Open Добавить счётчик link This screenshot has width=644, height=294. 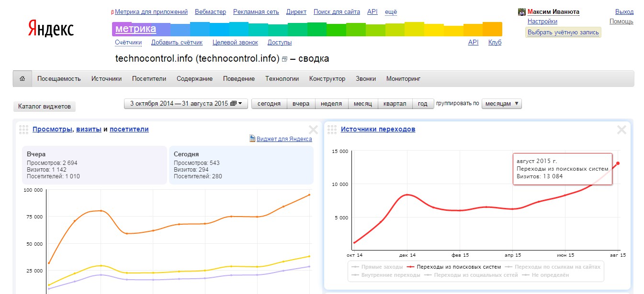(177, 43)
